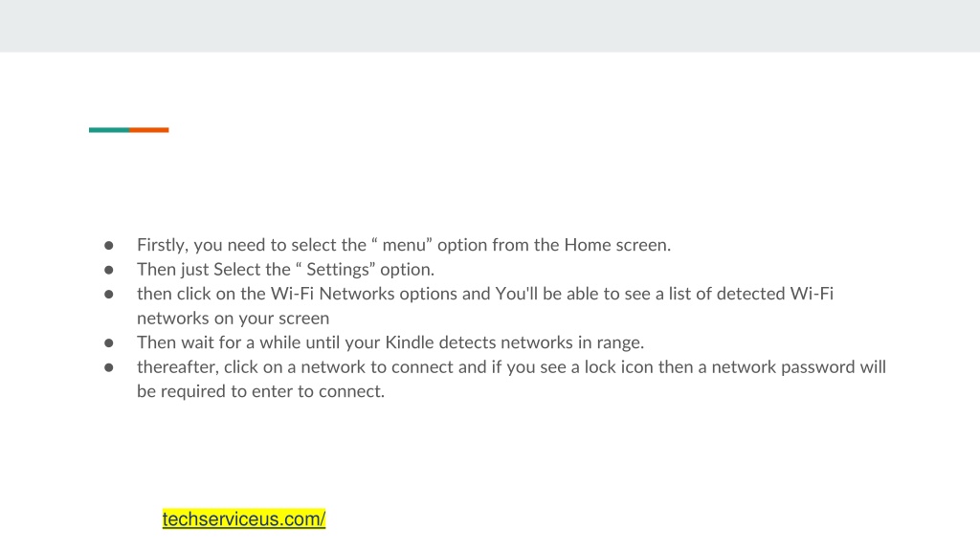The height and width of the screenshot is (551, 980).
Task: Click the first bullet point dot
Action: click(x=109, y=246)
